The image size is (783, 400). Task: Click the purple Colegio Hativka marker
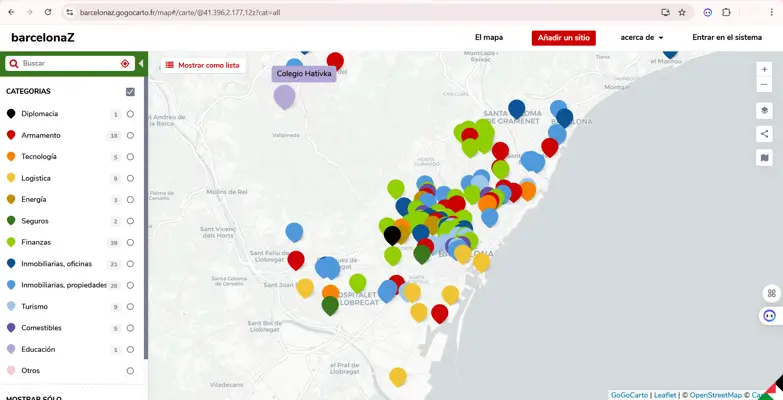coord(284,96)
